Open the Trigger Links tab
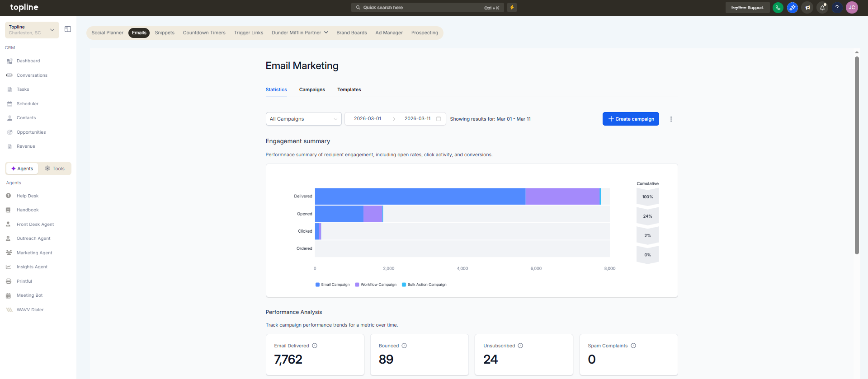868x379 pixels. [249, 33]
